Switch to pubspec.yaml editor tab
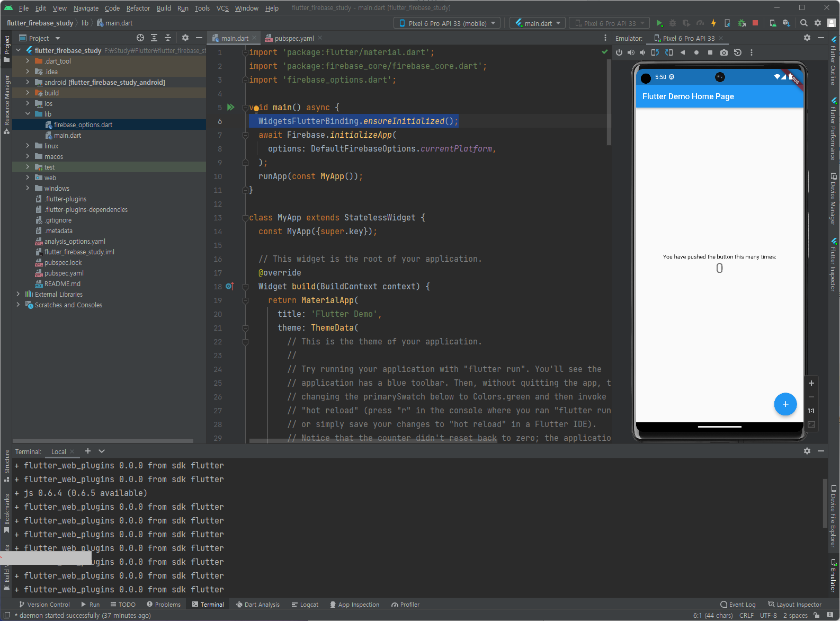Viewport: 840px width, 621px height. [x=294, y=38]
